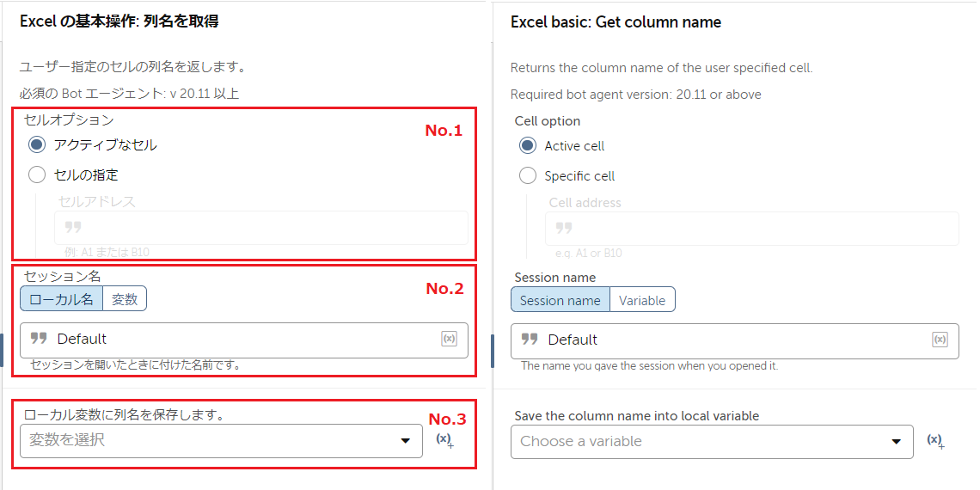This screenshot has width=980, height=490.
Task: Select the Active cell radio button
Action: click(x=528, y=145)
